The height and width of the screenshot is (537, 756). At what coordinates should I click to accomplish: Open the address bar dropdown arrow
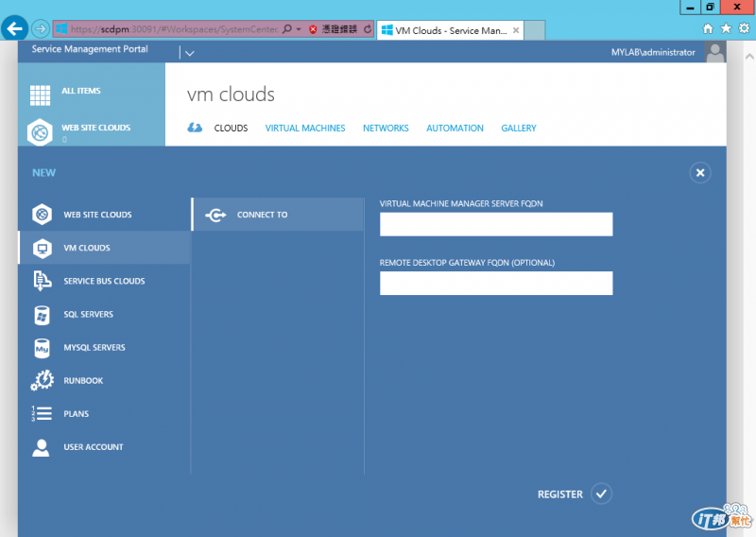coord(299,29)
